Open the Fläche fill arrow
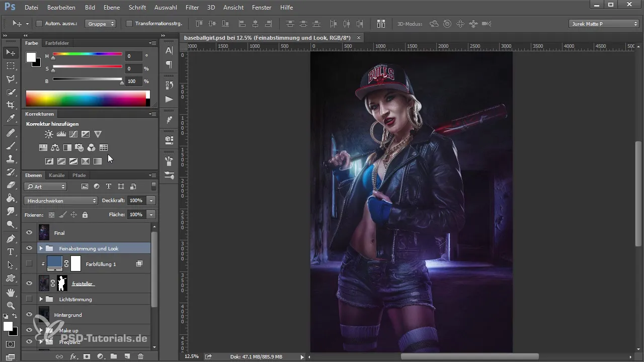Screen dimensions: 644x362 [151, 215]
